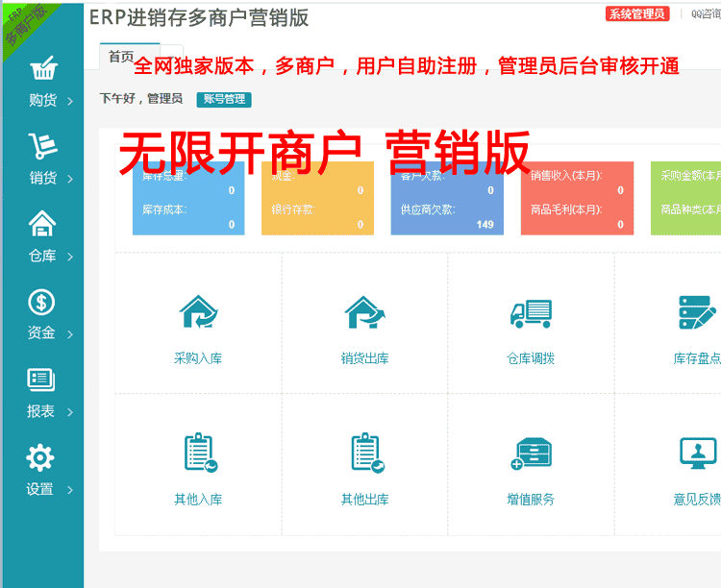Click the 系统管理员 badge
The width and height of the screenshot is (721, 588).
pos(637,14)
